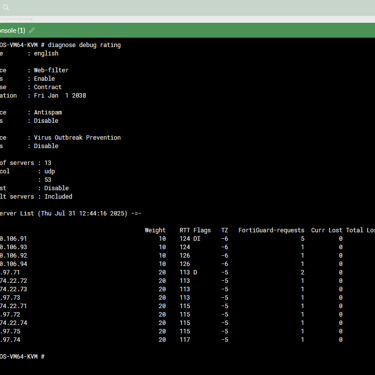Click the server address ending '74.22.73'
Viewport: 375px width, 375px height.
[13, 289]
